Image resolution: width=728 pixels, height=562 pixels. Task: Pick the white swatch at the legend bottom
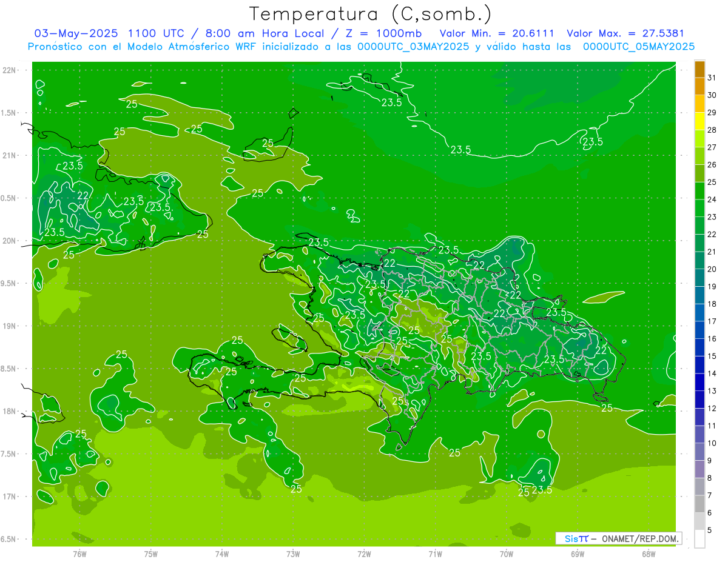[699, 539]
